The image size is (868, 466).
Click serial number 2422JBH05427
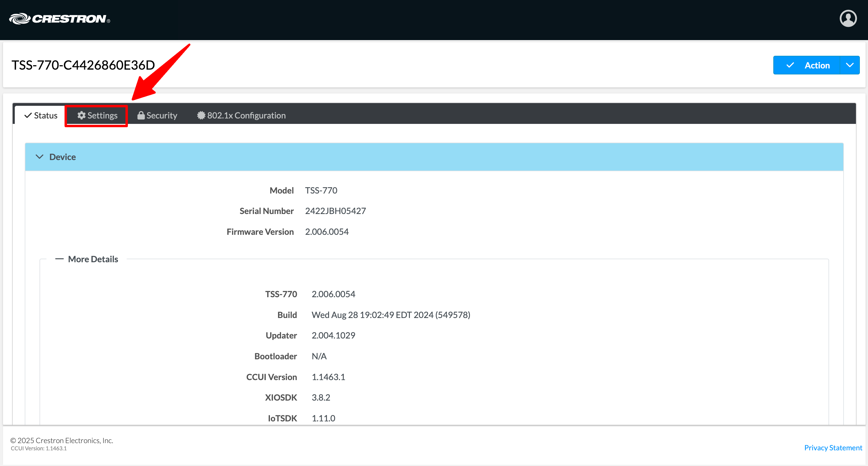[335, 211]
